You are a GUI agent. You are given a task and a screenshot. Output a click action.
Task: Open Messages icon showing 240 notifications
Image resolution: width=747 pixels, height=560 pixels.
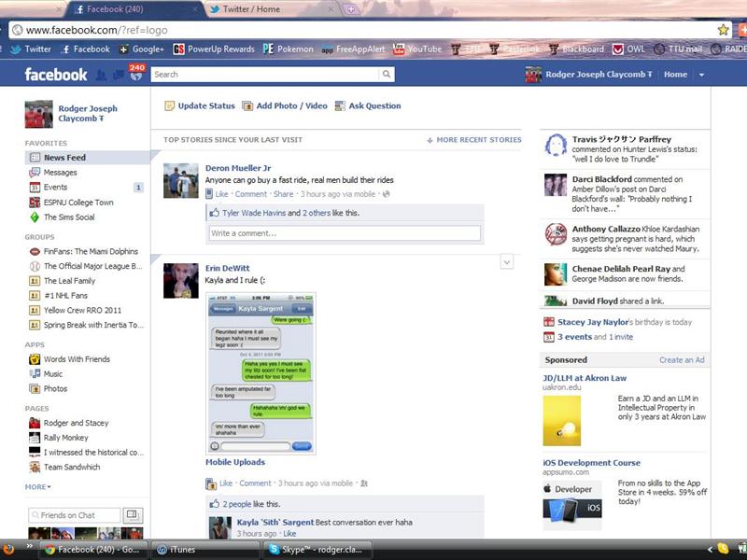[x=119, y=75]
